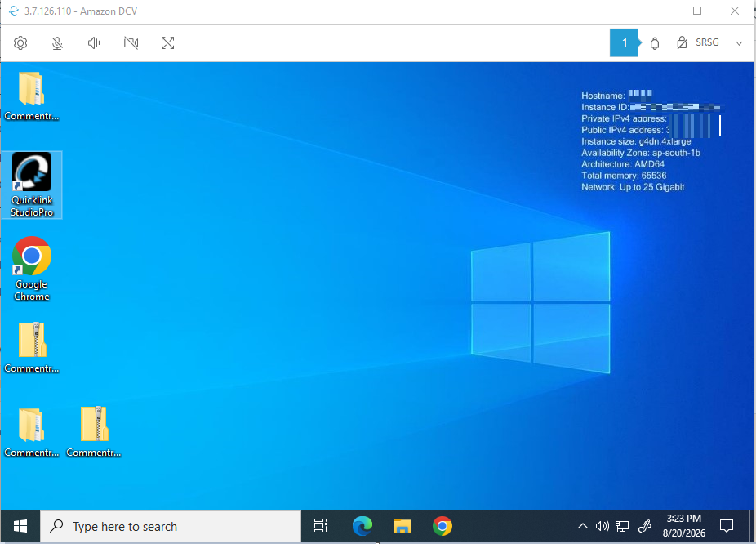Select the Commentr... zip in second desktop column
Viewport: 756px width, 544px height.
click(x=94, y=432)
